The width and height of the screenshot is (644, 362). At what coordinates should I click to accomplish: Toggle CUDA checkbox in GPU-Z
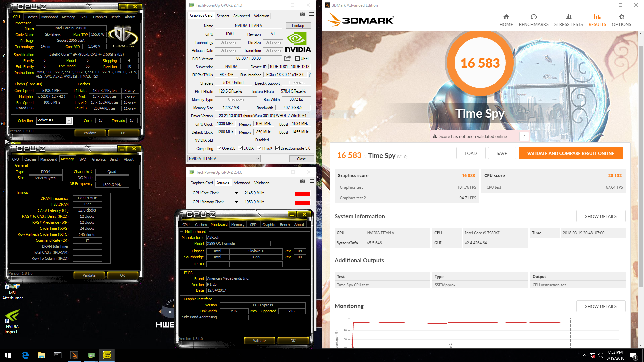click(240, 148)
